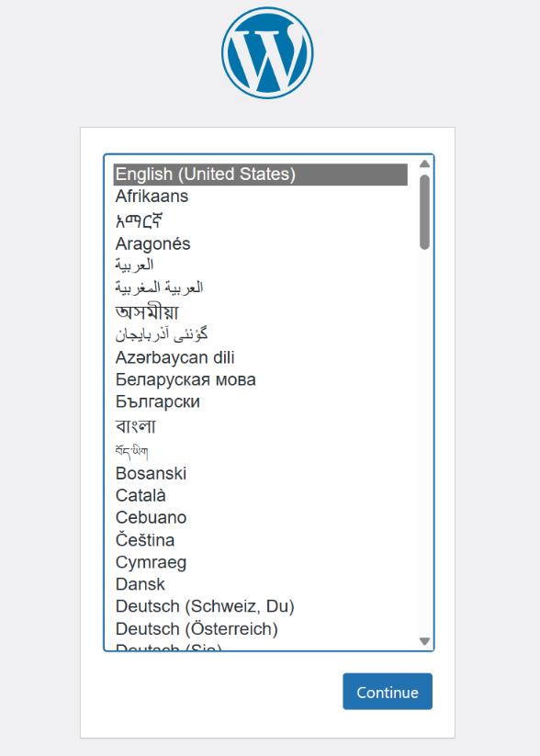
Task: Click the list scroll up arrow
Action: (x=424, y=164)
